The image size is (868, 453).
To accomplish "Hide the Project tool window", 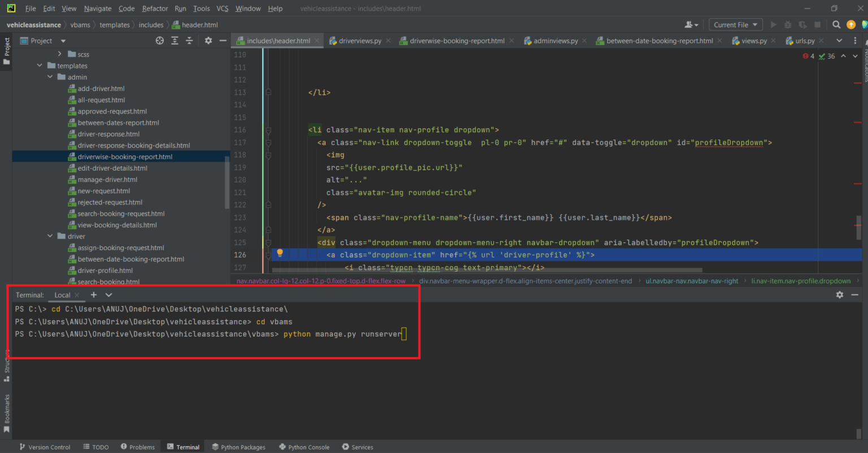I will click(x=223, y=40).
